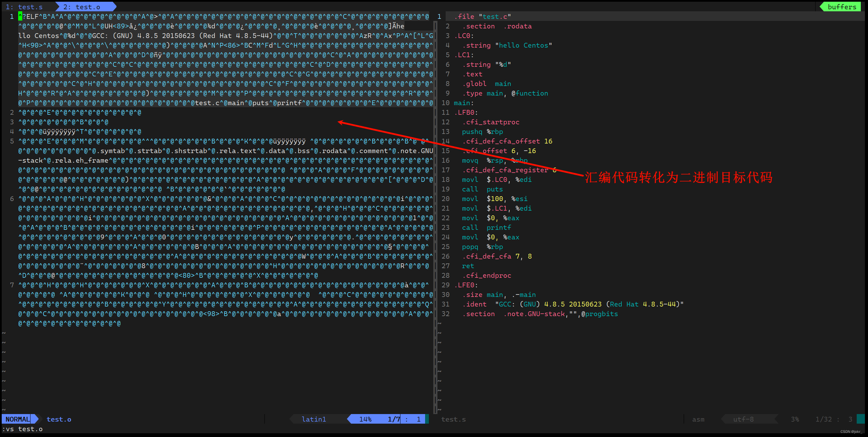The height and width of the screenshot is (437, 868).
Task: Click the movl $.LC0, %edi instruction
Action: tap(497, 179)
